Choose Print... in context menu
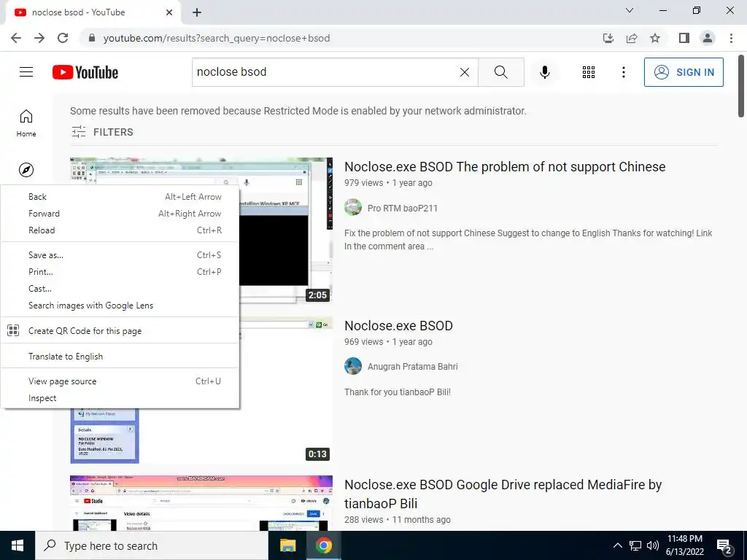 pos(120,271)
